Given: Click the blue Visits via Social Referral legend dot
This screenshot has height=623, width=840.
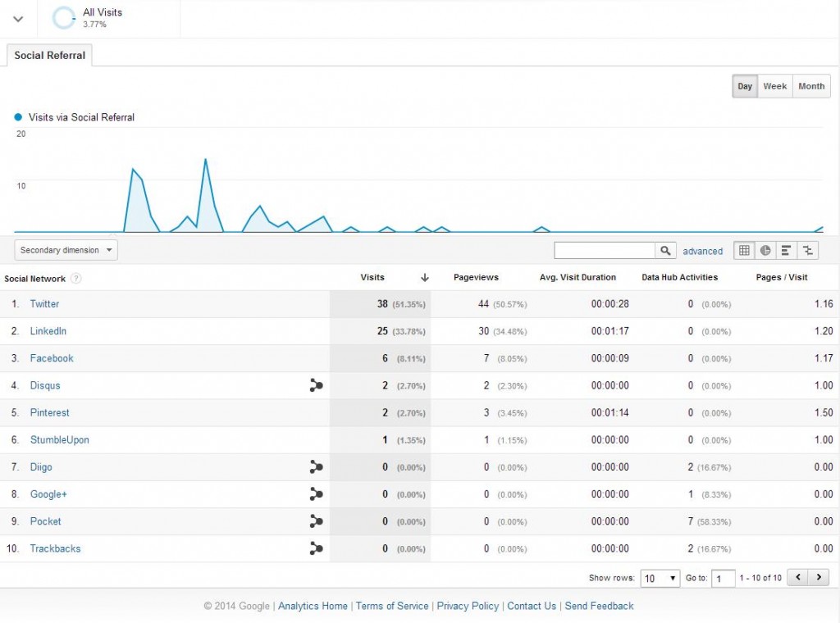Looking at the screenshot, I should pos(18,116).
